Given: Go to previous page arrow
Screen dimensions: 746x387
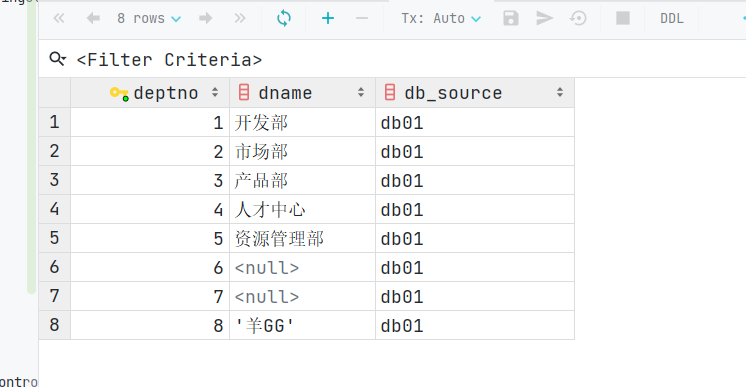Looking at the screenshot, I should (93, 19).
